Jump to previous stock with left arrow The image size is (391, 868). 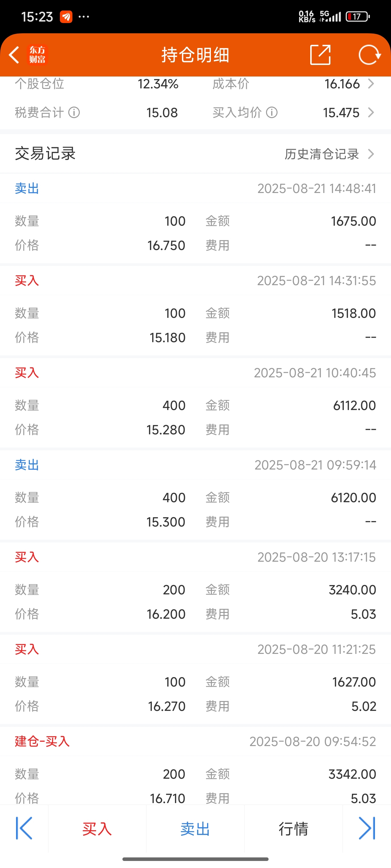[24, 828]
